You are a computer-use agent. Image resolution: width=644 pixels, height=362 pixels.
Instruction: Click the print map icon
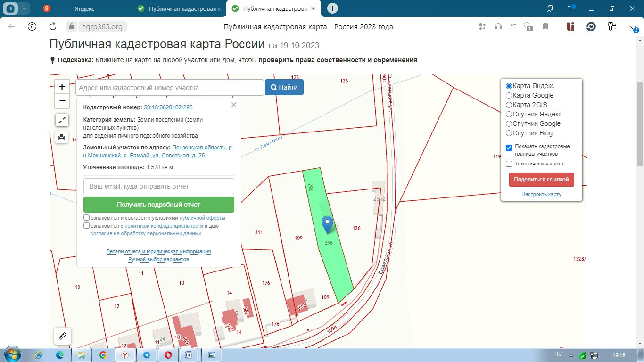click(62, 138)
